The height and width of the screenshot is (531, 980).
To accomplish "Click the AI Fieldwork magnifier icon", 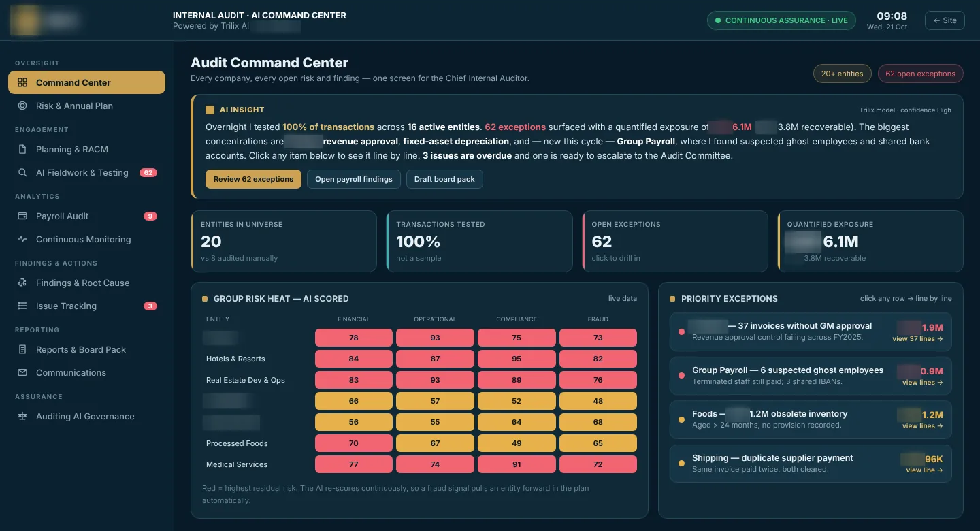I will tap(22, 172).
